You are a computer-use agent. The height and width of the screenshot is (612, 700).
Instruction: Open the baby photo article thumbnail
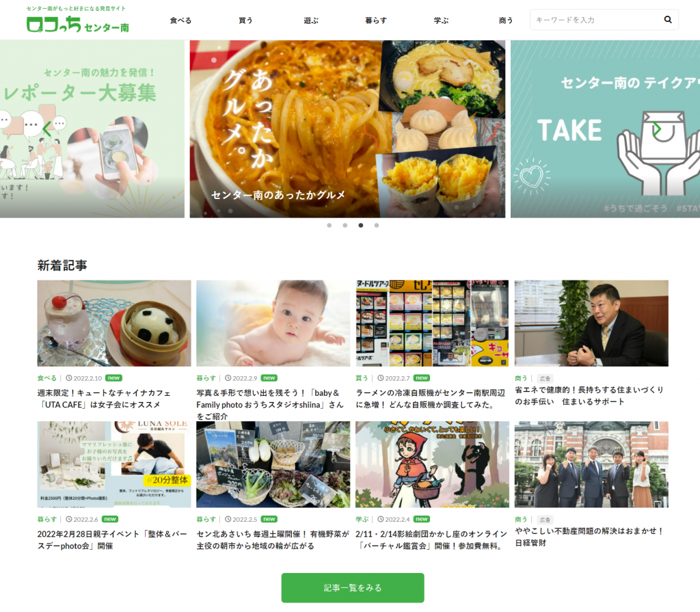click(273, 323)
